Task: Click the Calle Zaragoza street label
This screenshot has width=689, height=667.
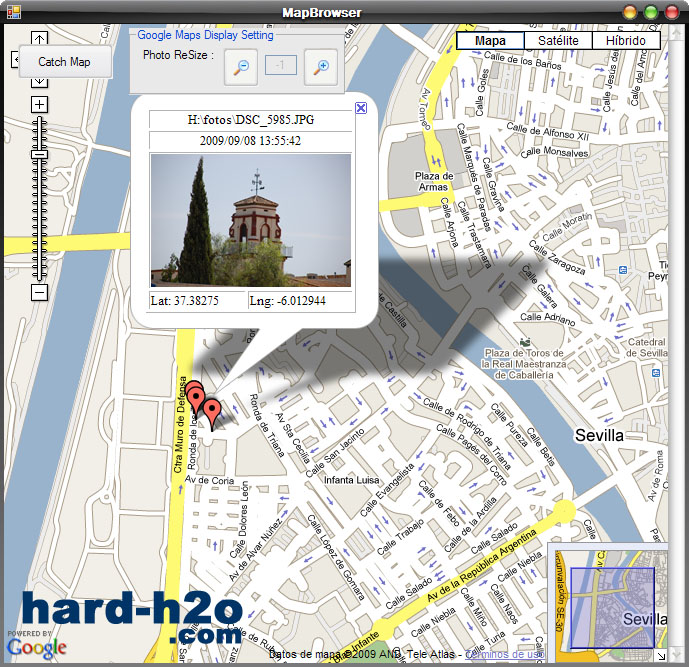Action: (557, 257)
